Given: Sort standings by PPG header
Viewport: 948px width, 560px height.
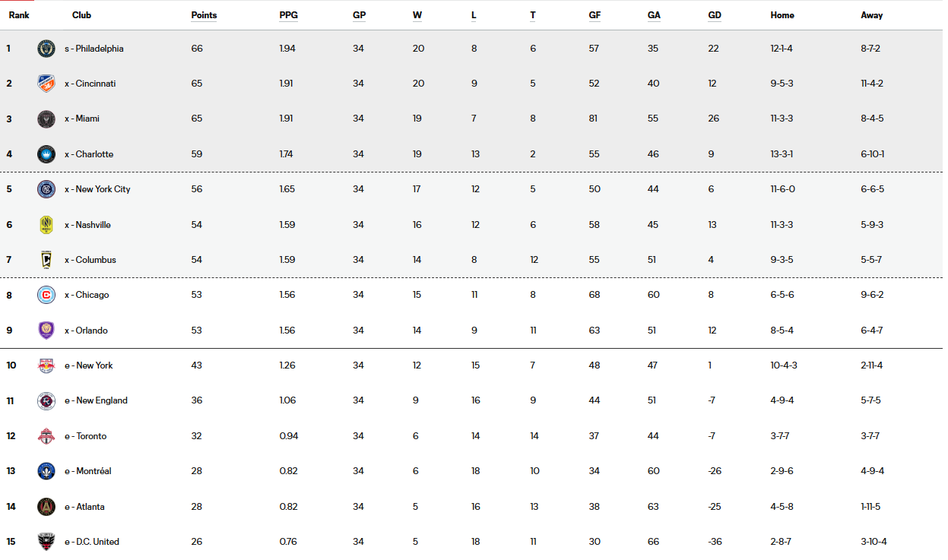Looking at the screenshot, I should pyautogui.click(x=288, y=15).
